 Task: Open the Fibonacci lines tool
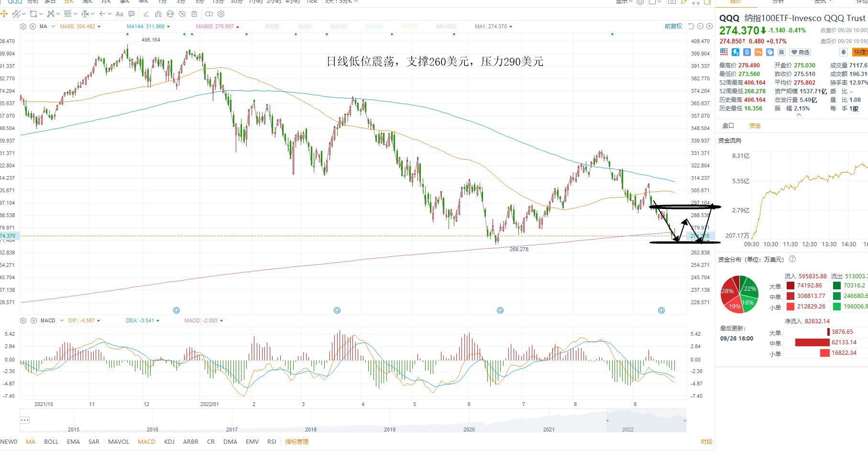tap(68, 14)
